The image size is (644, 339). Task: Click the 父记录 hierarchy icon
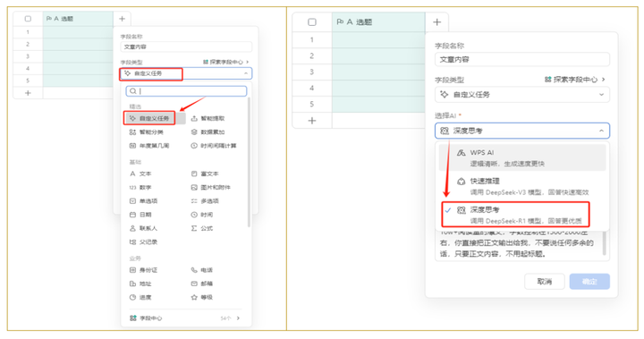coord(132,242)
